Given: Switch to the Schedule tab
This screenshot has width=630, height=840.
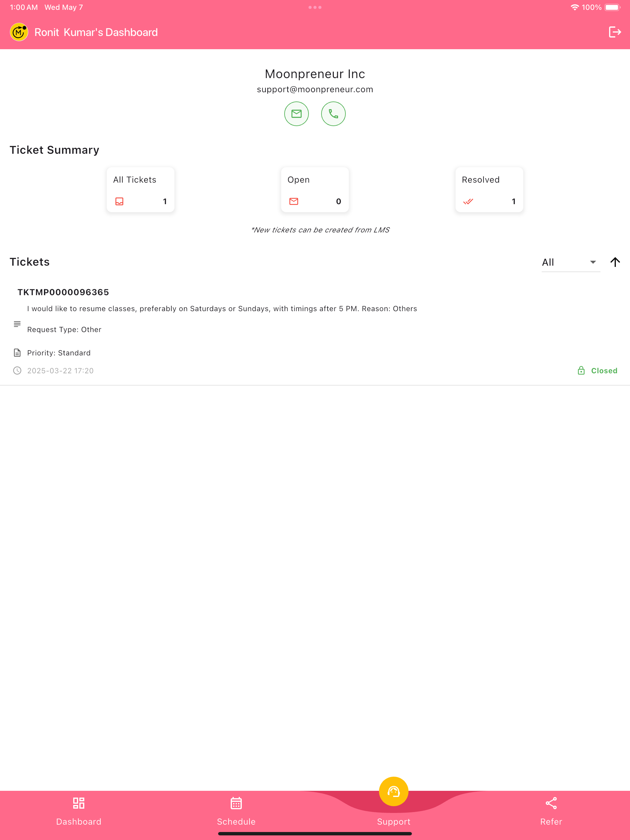Looking at the screenshot, I should [236, 811].
